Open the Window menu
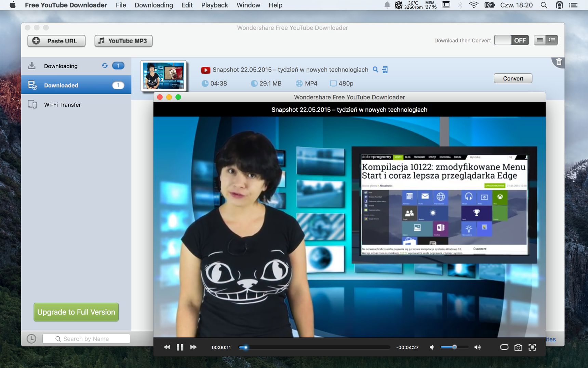The height and width of the screenshot is (368, 588). pos(248,5)
